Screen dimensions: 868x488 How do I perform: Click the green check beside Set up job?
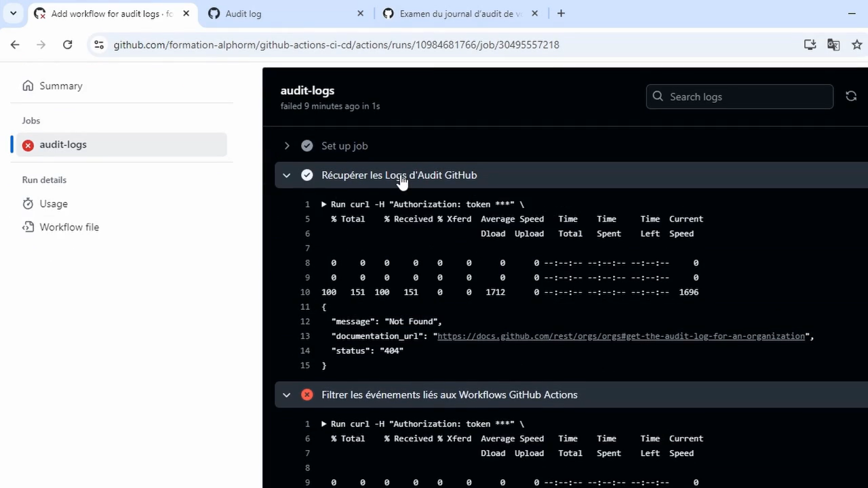point(307,146)
